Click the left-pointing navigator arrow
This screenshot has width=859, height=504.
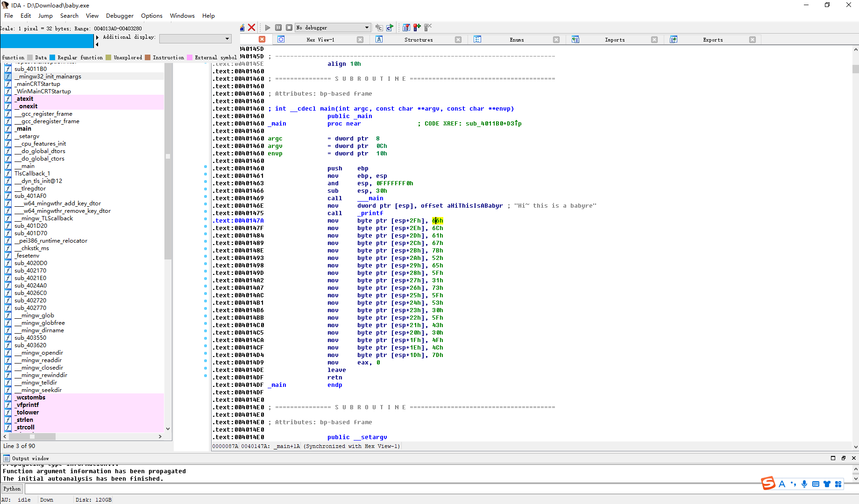[x=97, y=44]
